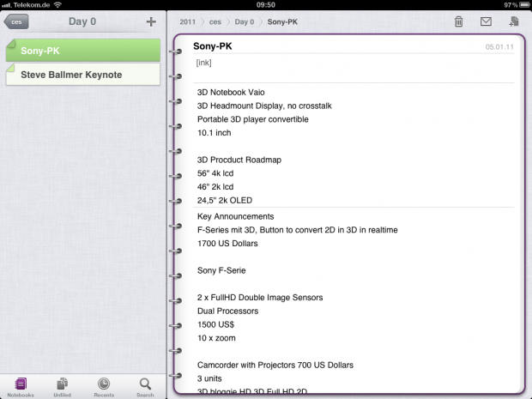Open the Notebooks tab

coord(21,387)
